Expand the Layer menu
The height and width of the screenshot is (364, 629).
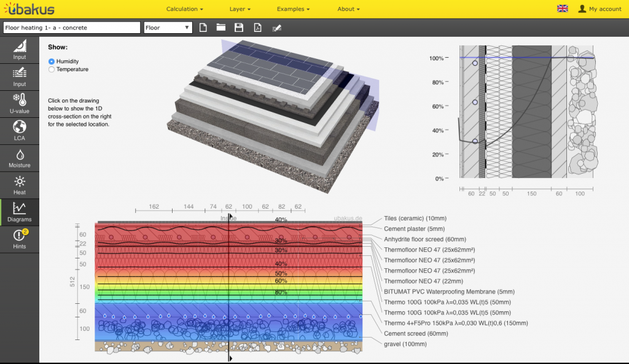(x=240, y=9)
